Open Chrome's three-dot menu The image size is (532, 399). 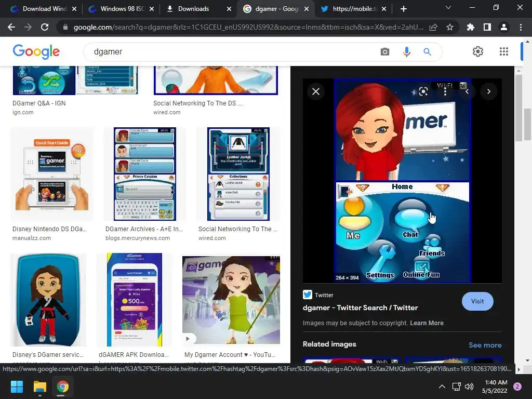click(521, 27)
